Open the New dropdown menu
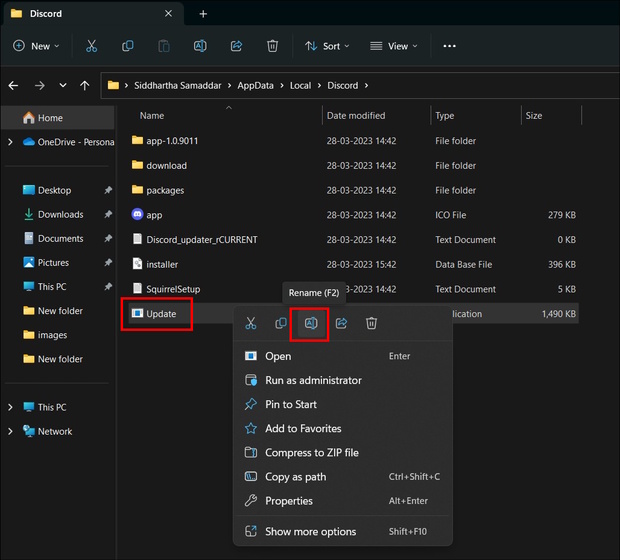This screenshot has width=620, height=560. [36, 46]
